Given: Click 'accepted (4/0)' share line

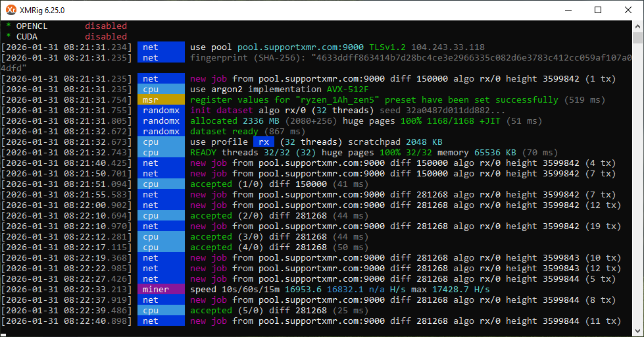Looking at the screenshot, I should 280,247.
